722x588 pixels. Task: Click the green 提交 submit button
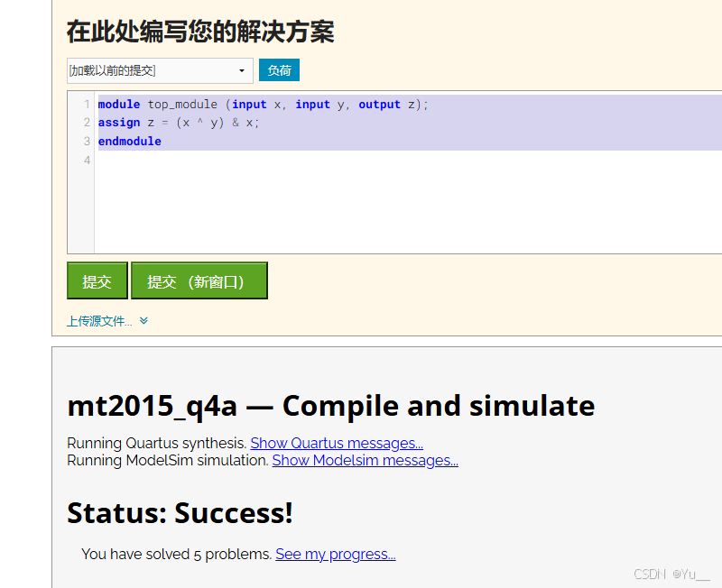(x=97, y=280)
